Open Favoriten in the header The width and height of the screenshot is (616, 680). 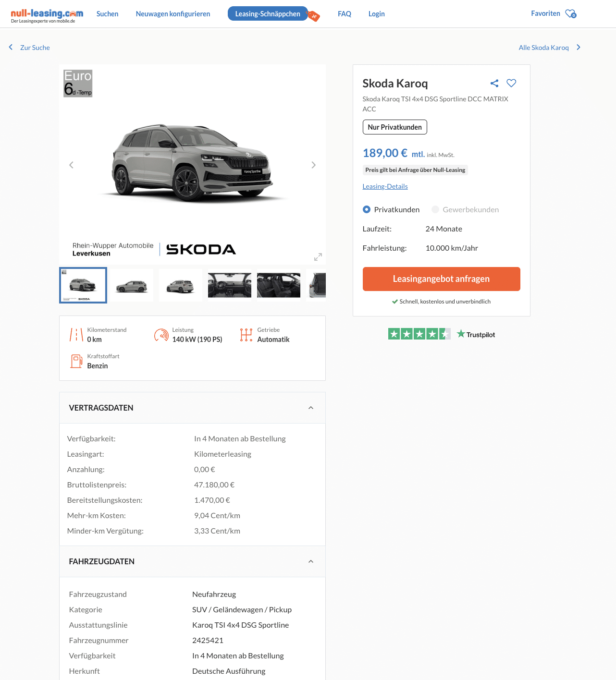click(545, 13)
